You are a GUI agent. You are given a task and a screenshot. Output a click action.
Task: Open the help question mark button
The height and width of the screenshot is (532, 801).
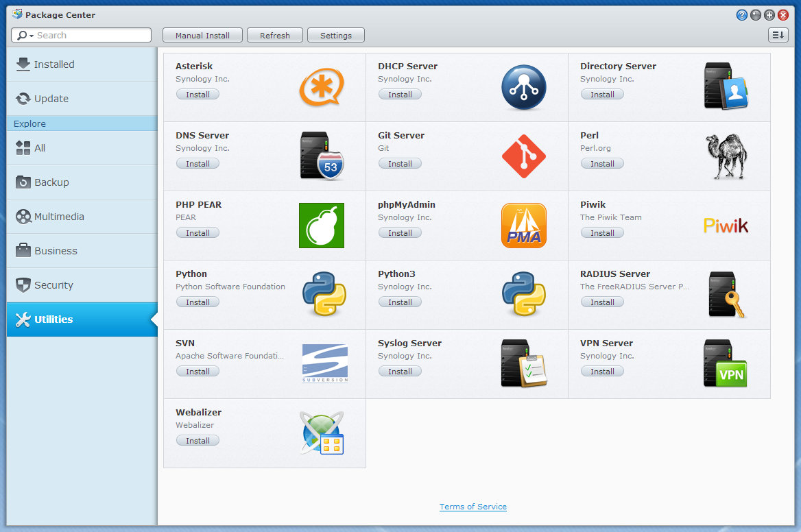(742, 15)
